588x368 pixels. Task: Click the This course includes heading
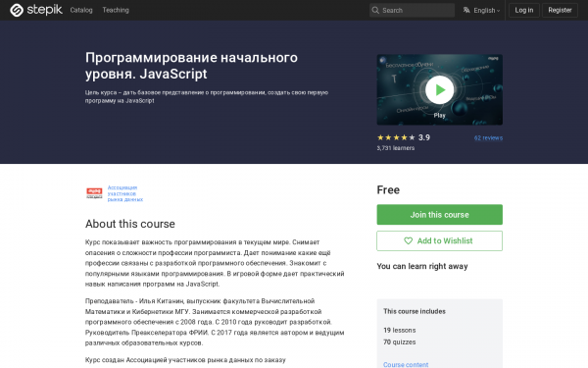[x=415, y=311]
